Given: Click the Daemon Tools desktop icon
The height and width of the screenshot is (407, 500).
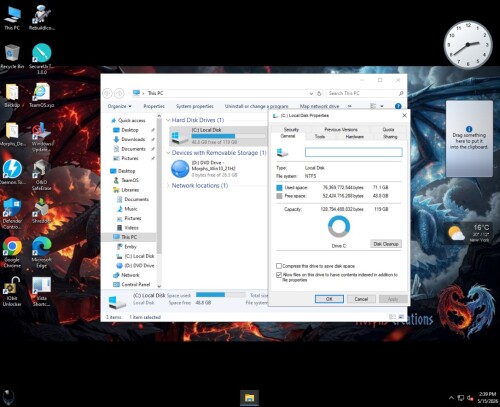Looking at the screenshot, I should [12, 171].
